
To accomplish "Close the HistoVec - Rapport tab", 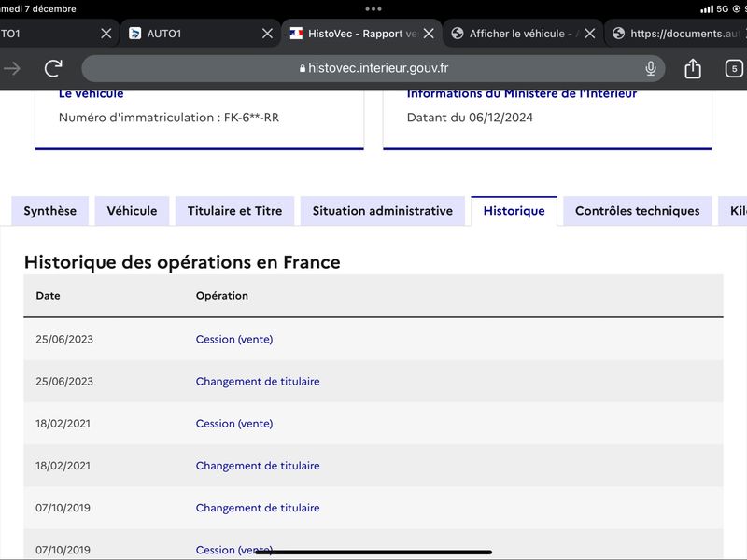I will click(x=429, y=34).
